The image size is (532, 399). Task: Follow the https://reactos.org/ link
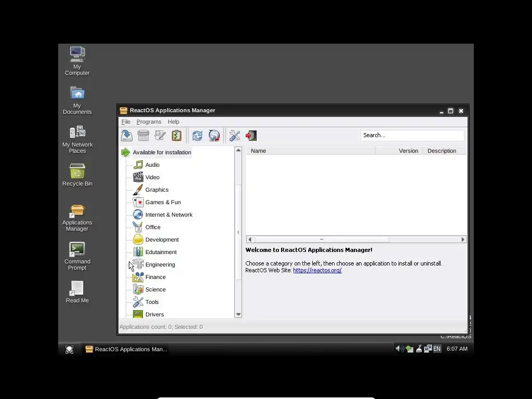click(317, 270)
